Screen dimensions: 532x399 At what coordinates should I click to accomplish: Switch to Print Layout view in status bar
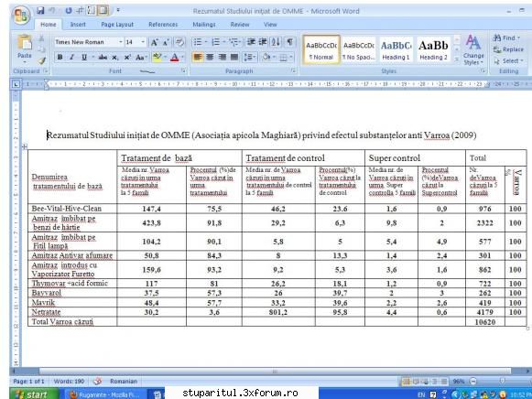pyautogui.click(x=406, y=382)
